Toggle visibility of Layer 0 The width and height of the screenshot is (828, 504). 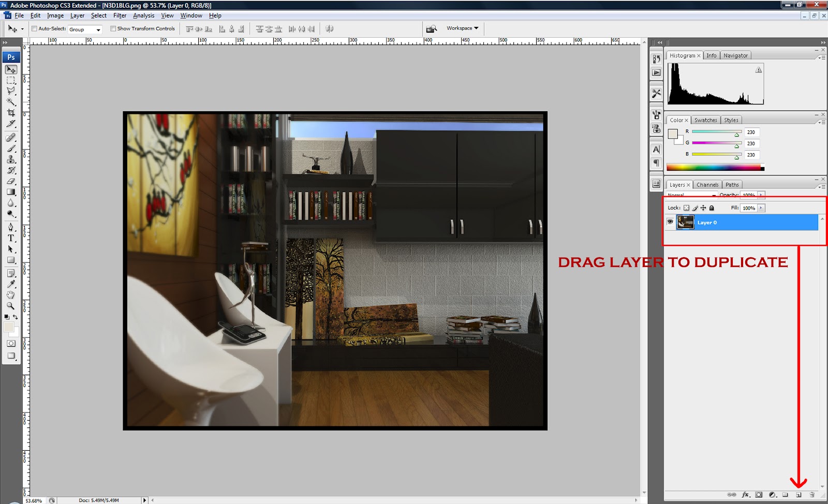[x=670, y=222]
